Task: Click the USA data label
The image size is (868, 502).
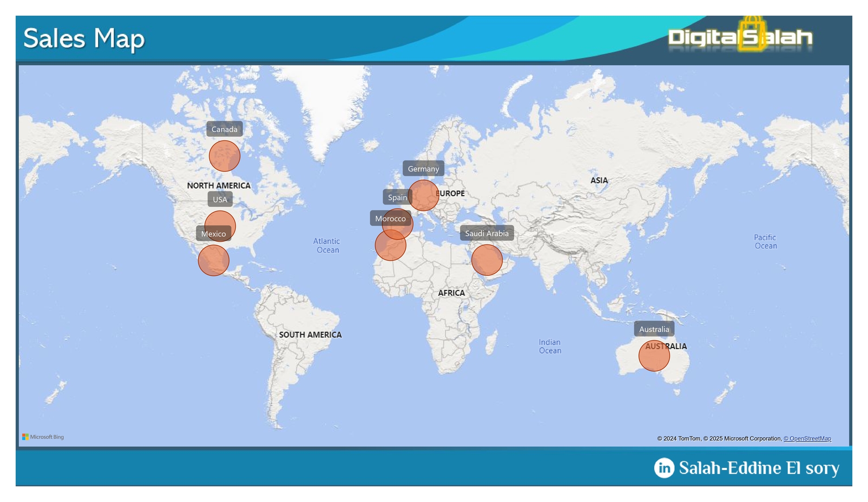Action: click(220, 199)
